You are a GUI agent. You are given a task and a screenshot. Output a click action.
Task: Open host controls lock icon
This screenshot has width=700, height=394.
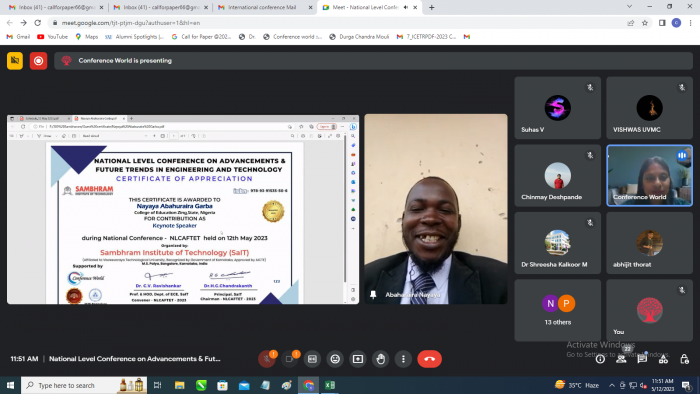click(684, 359)
